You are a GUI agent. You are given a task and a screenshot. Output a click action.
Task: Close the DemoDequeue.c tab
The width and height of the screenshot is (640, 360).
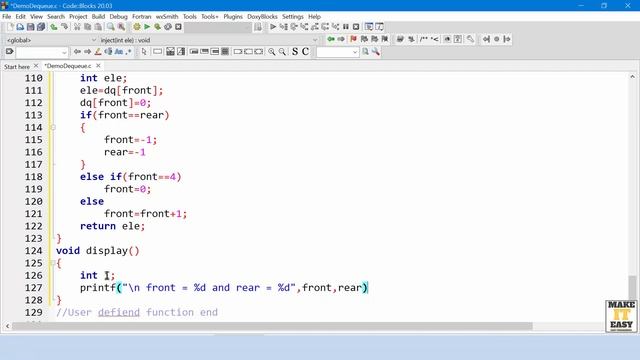98,66
